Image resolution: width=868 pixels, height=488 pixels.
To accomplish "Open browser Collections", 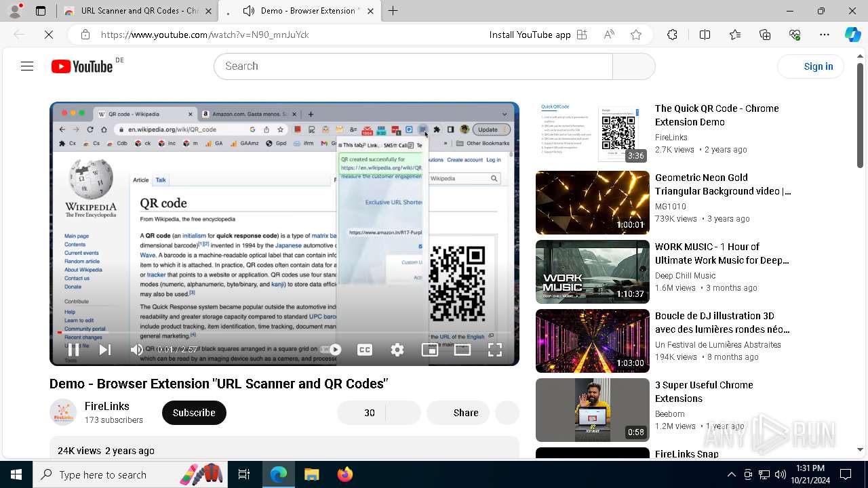I will click(x=765, y=35).
